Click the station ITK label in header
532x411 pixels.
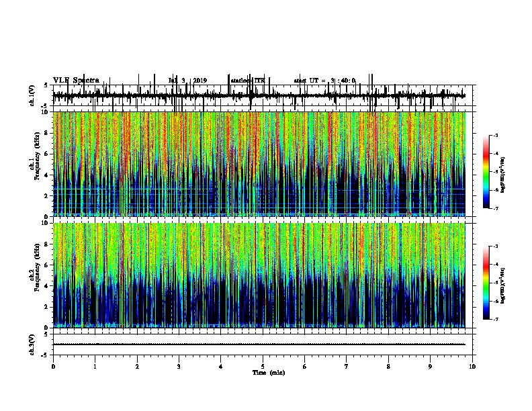click(248, 81)
